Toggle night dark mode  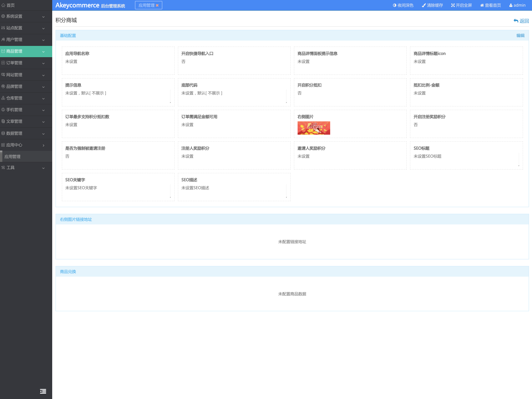pyautogui.click(x=403, y=5)
